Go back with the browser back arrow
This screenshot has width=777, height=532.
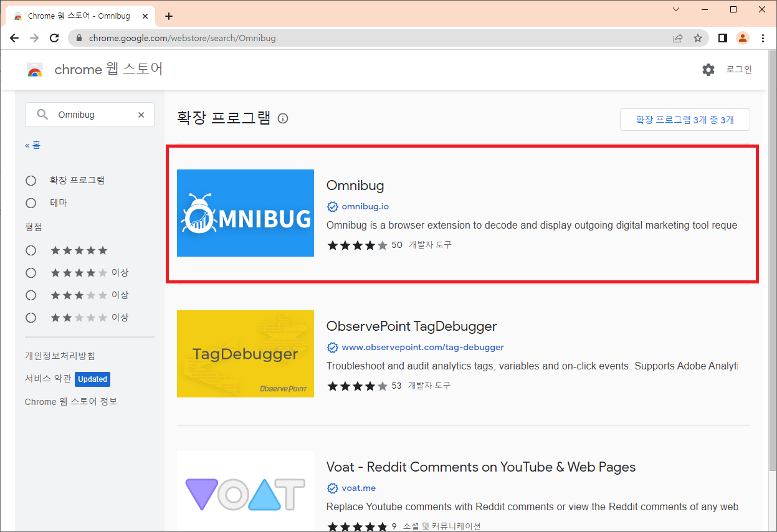click(x=14, y=38)
